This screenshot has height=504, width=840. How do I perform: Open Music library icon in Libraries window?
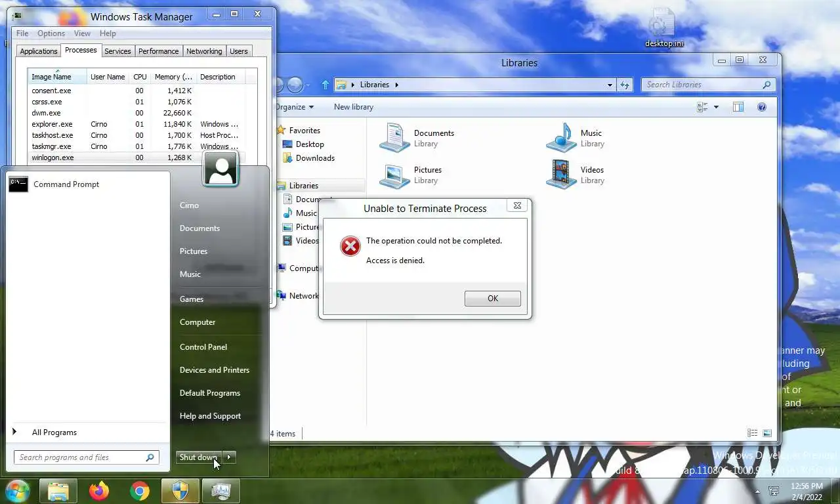[x=561, y=138]
